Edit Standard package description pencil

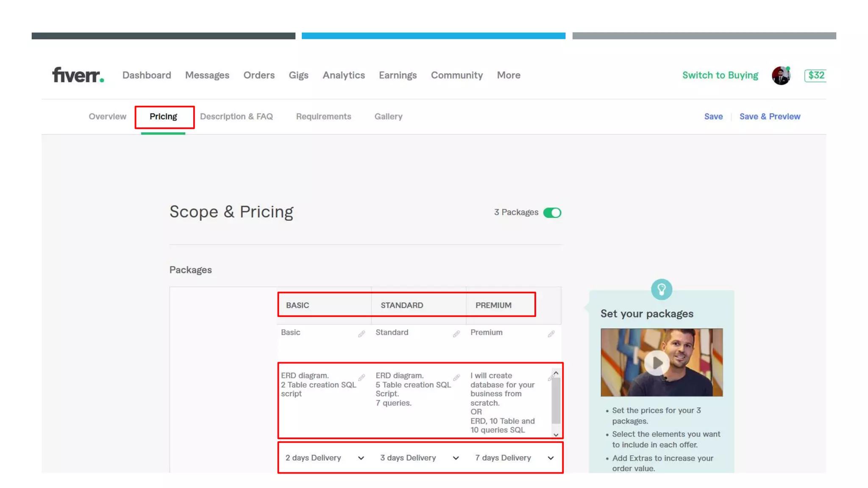click(x=456, y=377)
